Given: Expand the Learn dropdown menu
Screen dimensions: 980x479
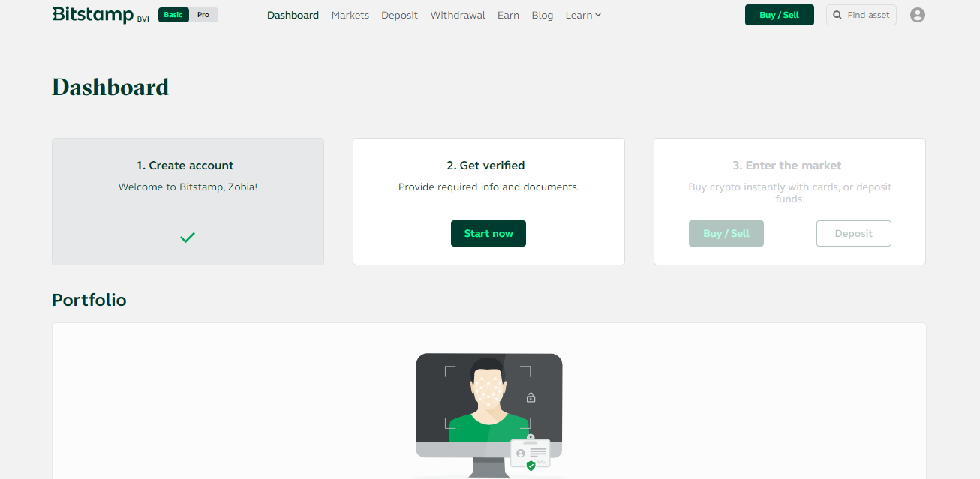Looking at the screenshot, I should point(583,15).
